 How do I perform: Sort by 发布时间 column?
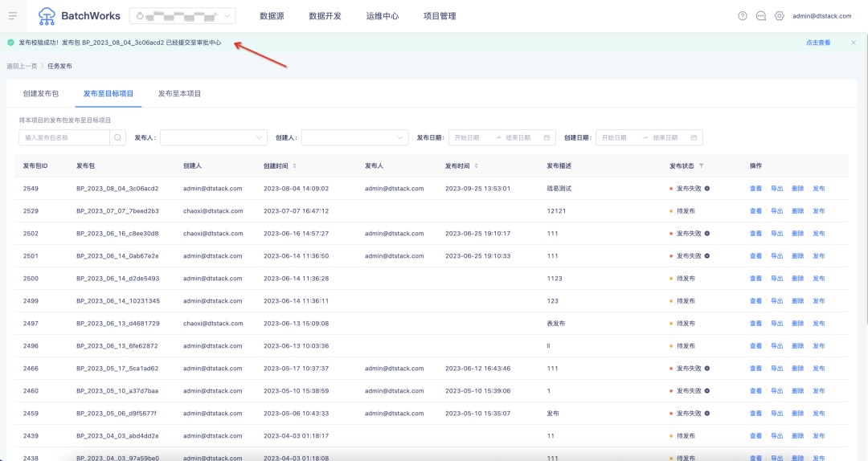tap(476, 166)
